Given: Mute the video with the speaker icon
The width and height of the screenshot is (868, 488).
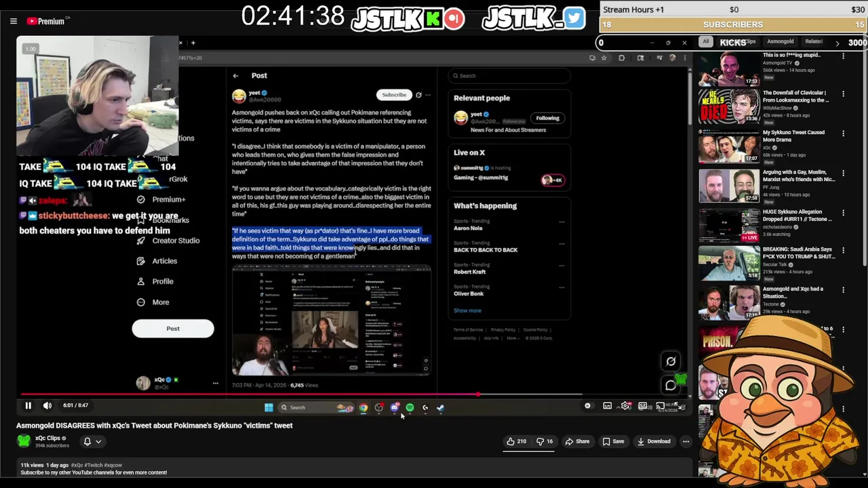Looking at the screenshot, I should point(47,405).
